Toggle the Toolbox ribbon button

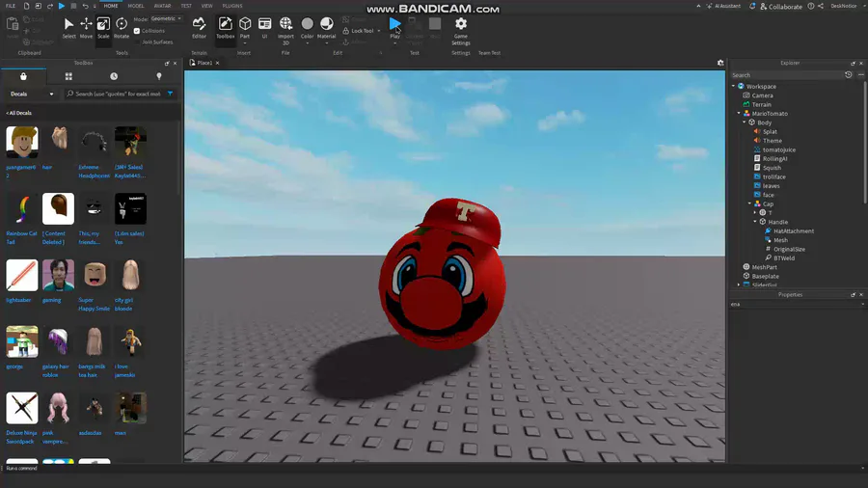pos(225,28)
